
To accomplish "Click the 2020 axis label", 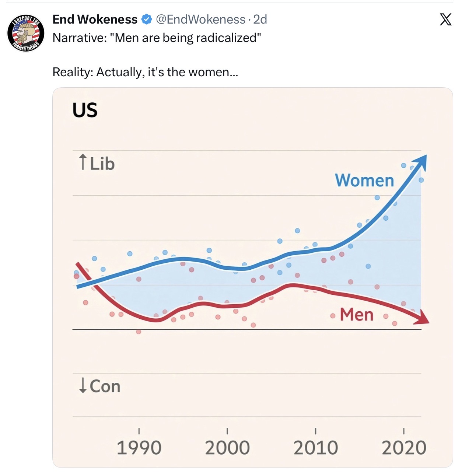I will (404, 448).
